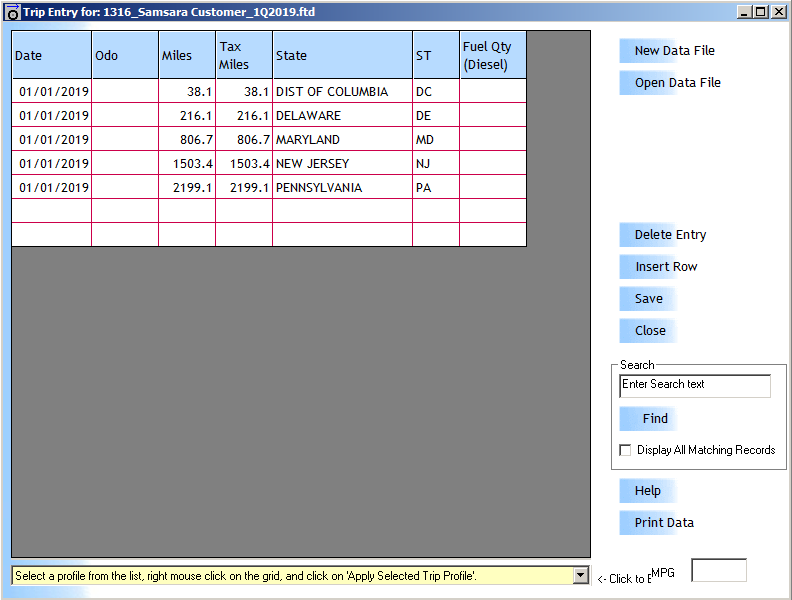792x600 pixels.
Task: Select the DE abbreviation cell
Action: pos(436,115)
